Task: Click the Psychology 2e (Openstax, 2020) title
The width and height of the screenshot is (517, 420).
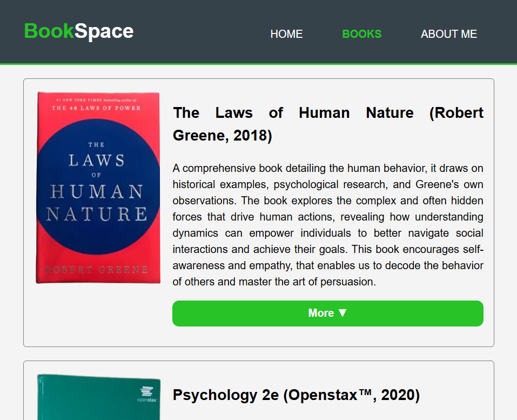Action: pos(296,395)
